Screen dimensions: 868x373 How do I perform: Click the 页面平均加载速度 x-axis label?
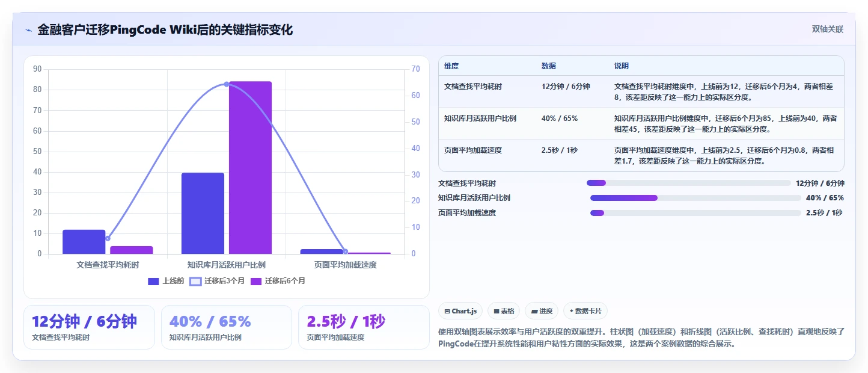click(346, 265)
